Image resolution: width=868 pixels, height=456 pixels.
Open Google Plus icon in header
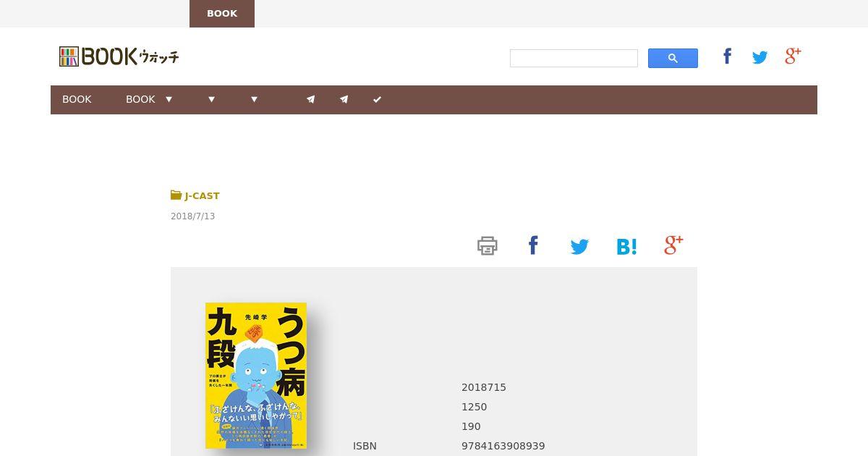pyautogui.click(x=793, y=56)
